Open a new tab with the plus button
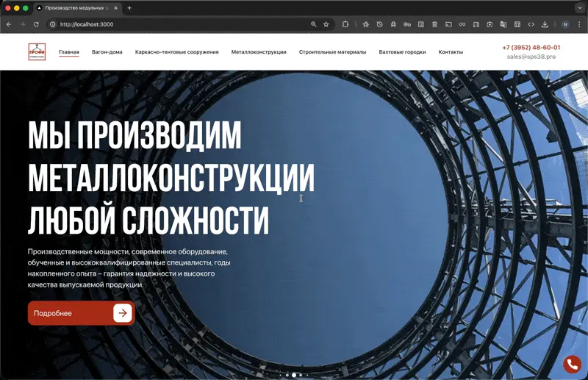The width and height of the screenshot is (588, 380). coord(129,8)
